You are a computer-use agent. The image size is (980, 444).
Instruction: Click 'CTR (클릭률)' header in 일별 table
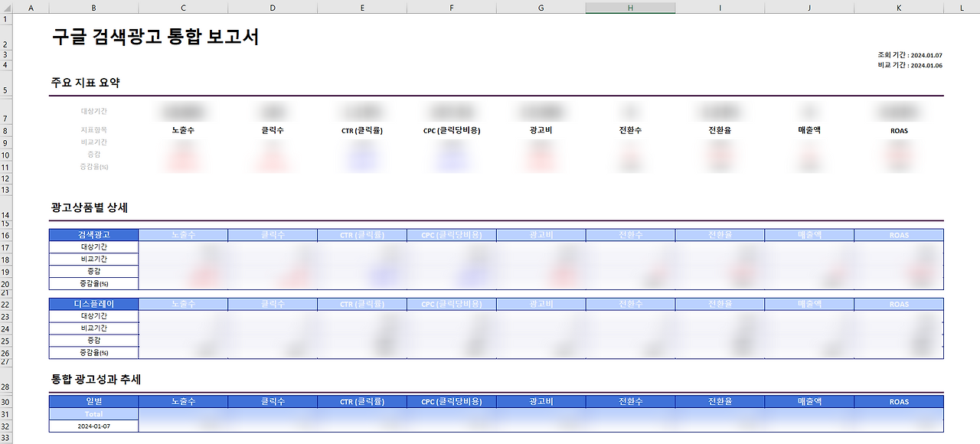[x=362, y=402]
